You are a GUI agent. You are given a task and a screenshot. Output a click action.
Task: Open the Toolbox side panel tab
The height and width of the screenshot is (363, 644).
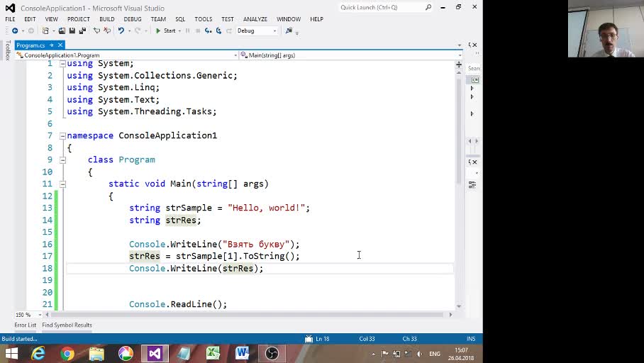(x=7, y=50)
